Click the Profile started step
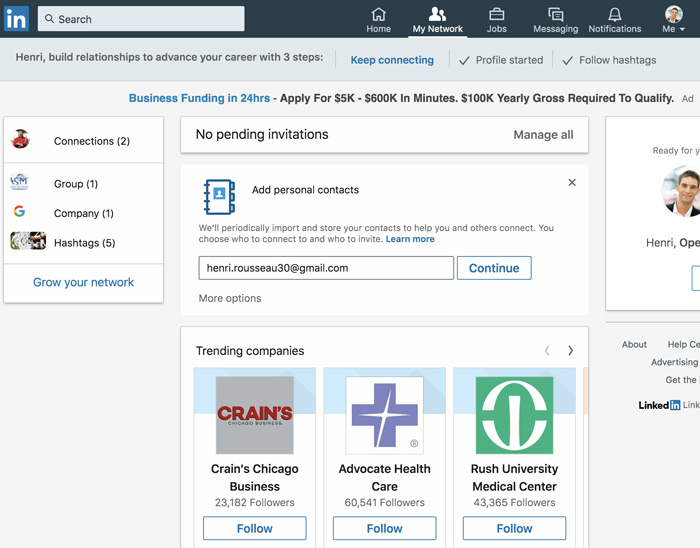This screenshot has height=548, width=700. click(x=501, y=60)
